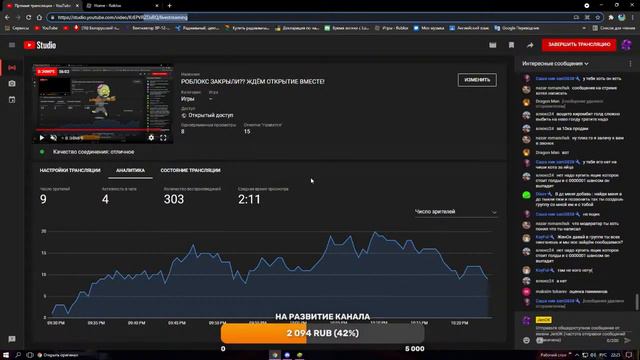Open the Список для чтения reading list

click(x=614, y=28)
